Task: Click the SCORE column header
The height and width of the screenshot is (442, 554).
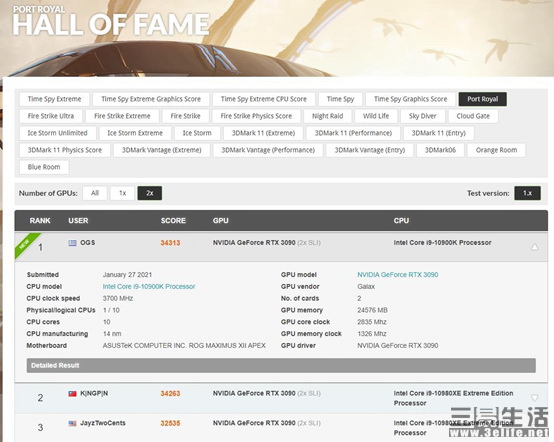Action: click(173, 221)
